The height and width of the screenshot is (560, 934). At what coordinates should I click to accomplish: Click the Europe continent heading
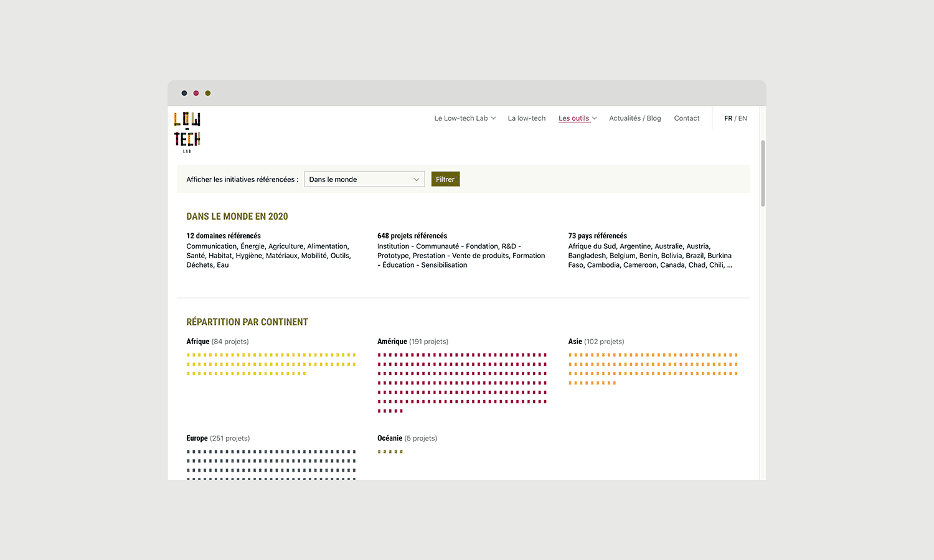pos(197,438)
